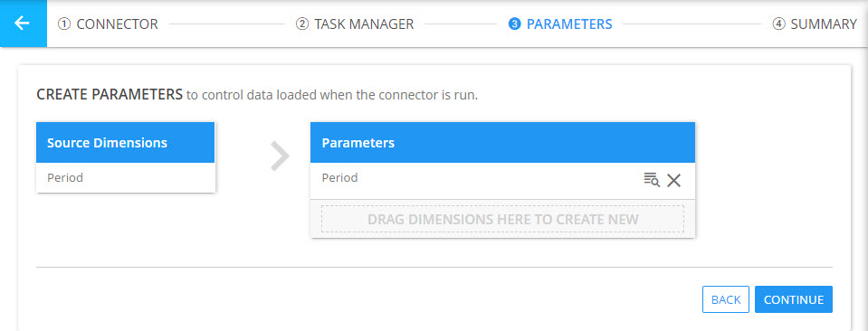Select the Parameters step label
868x331 pixels.
pos(569,24)
